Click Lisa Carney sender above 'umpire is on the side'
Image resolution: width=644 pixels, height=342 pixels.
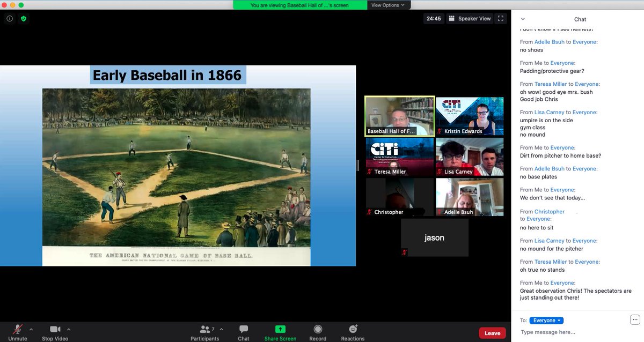tap(550, 113)
